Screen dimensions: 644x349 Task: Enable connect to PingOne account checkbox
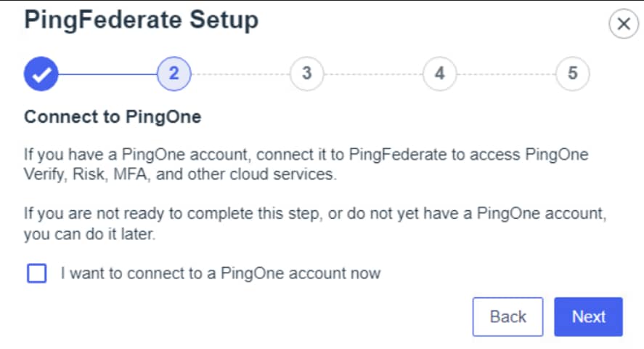point(36,273)
